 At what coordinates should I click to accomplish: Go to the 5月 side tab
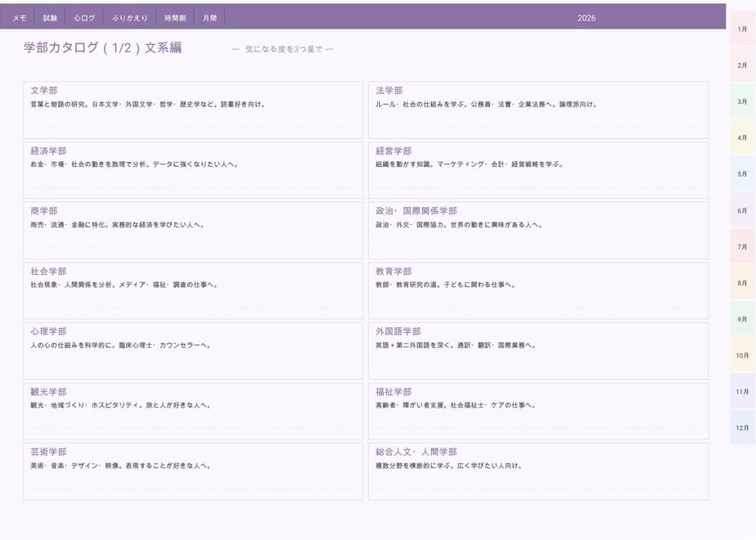[742, 173]
